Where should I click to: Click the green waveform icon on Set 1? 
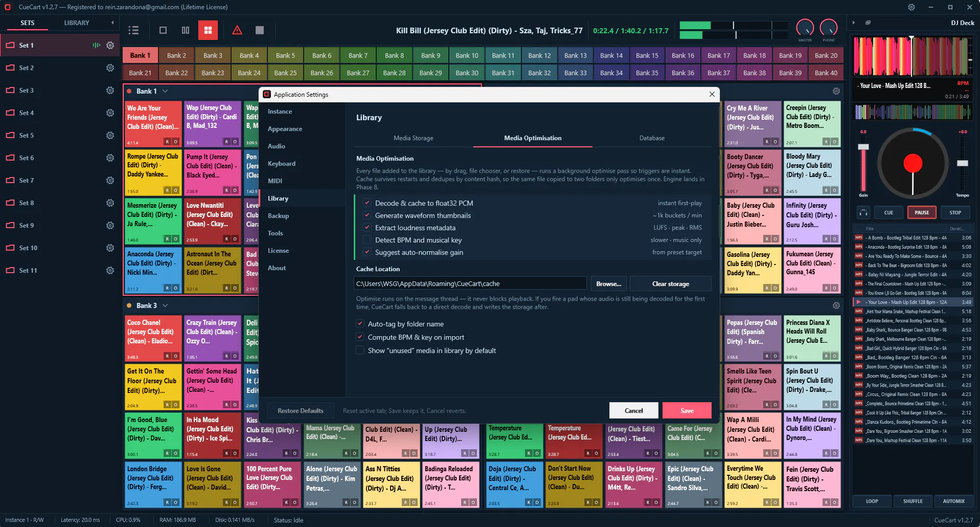pyautogui.click(x=96, y=46)
